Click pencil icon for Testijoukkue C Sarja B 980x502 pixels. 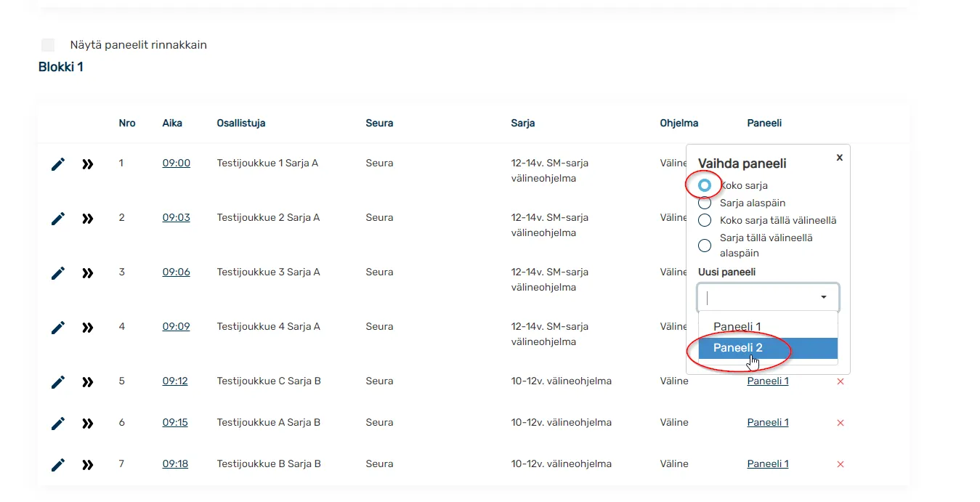pyautogui.click(x=58, y=382)
